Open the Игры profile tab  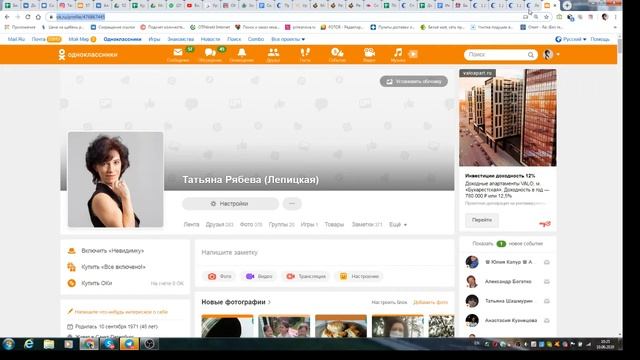pyautogui.click(x=309, y=224)
